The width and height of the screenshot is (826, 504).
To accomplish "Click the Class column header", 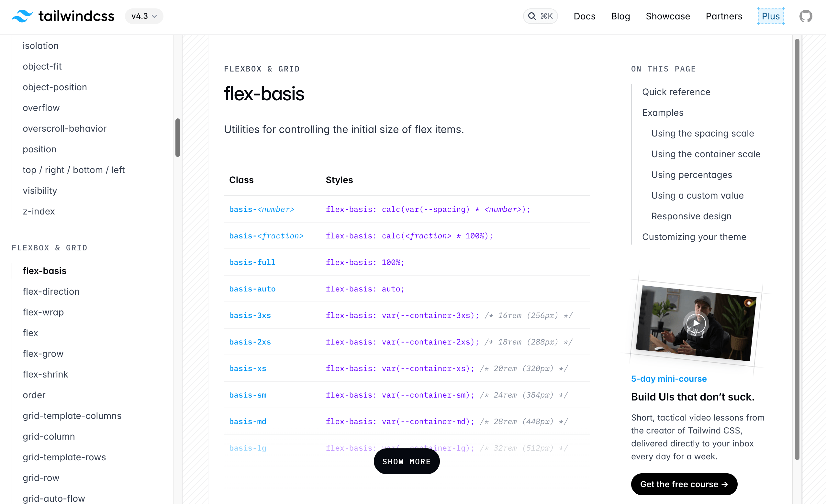I will pyautogui.click(x=241, y=180).
